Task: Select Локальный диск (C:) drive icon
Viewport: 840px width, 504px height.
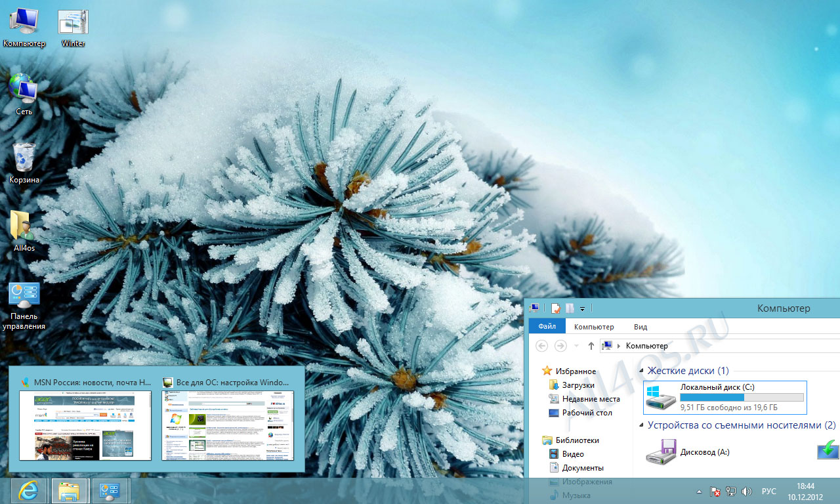Action: point(660,398)
